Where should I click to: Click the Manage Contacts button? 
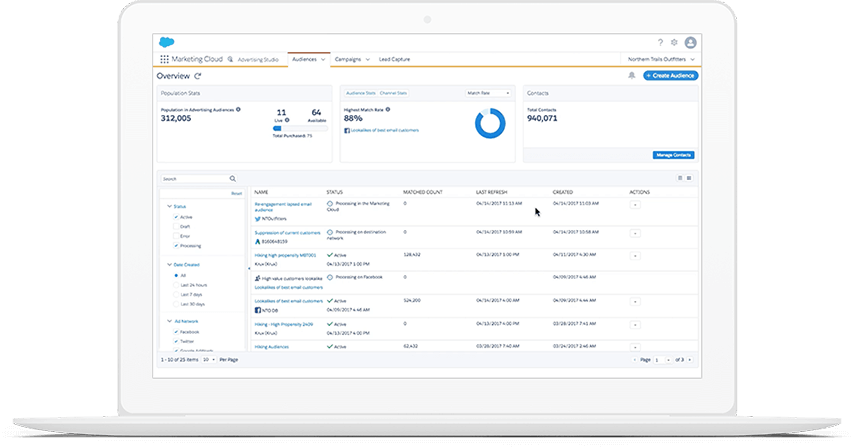coord(673,155)
